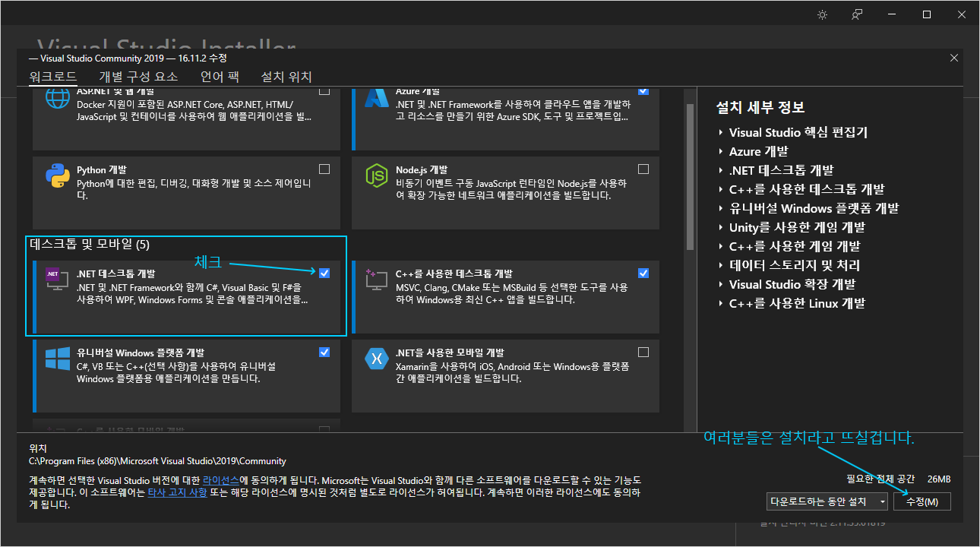This screenshot has width=980, height=547.
Task: Click the Universal Windows Platform icon
Action: (x=58, y=360)
